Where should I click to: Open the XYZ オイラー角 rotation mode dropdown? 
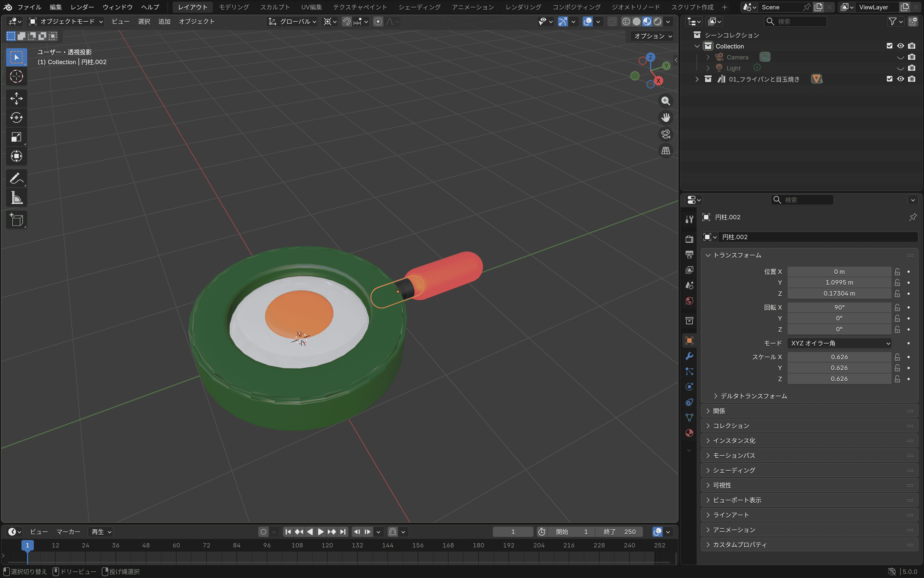[839, 343]
